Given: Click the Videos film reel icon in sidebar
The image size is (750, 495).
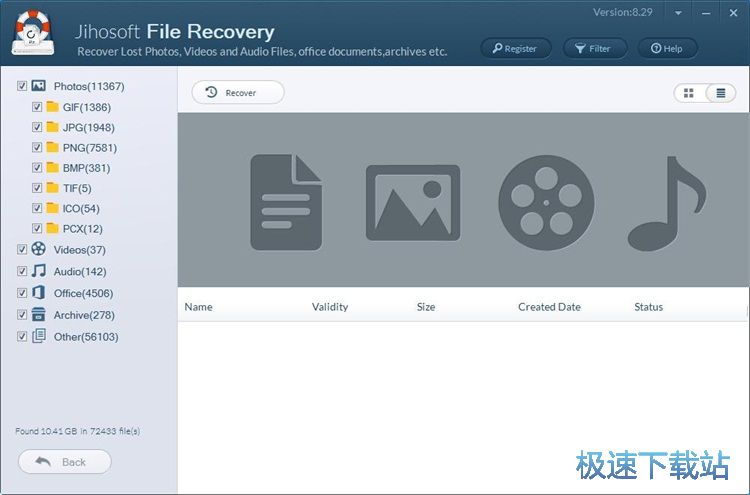Looking at the screenshot, I should coord(39,249).
